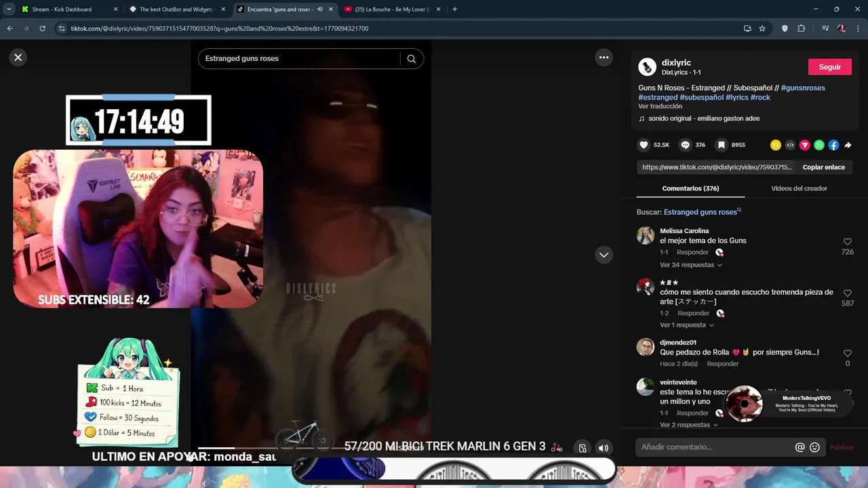Reply to djmendez01's comment

pyautogui.click(x=723, y=364)
